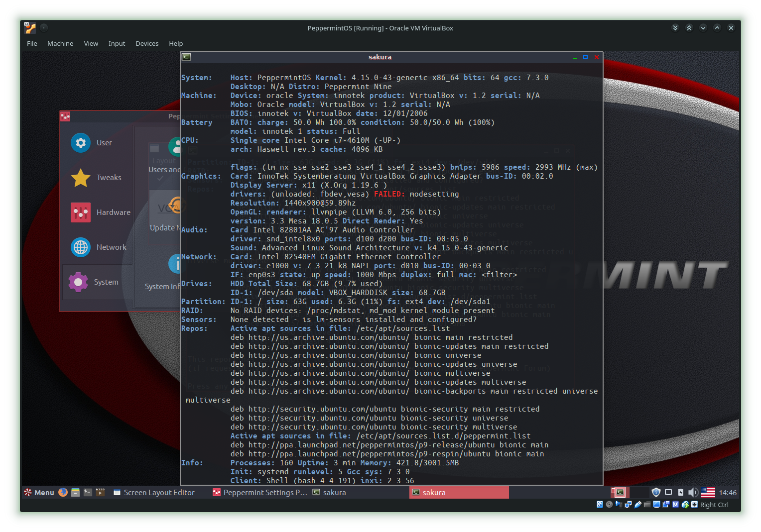Open the Hardware settings category
The width and height of the screenshot is (761, 532).
click(81, 213)
